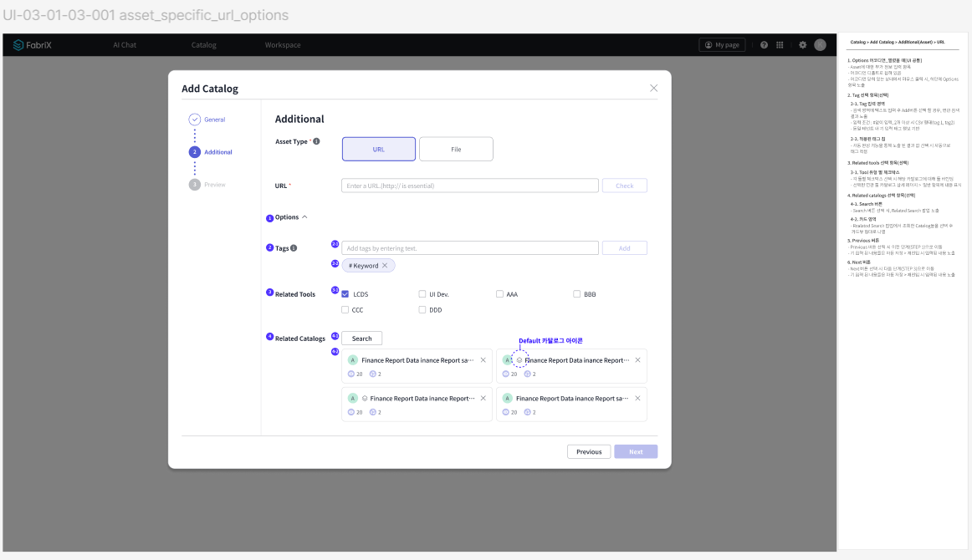
Task: Select the Additional step in the wizard
Action: (x=211, y=152)
